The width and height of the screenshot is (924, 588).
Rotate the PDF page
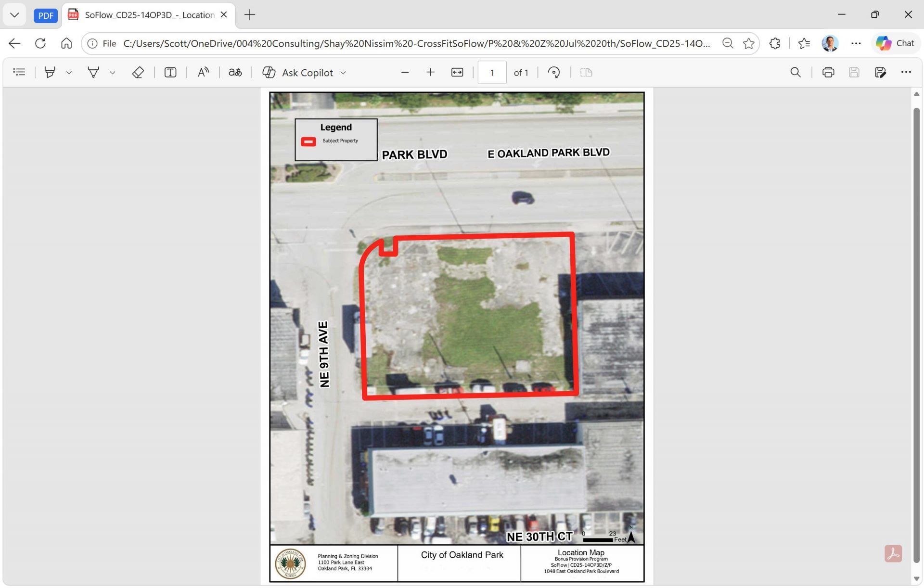tap(554, 72)
